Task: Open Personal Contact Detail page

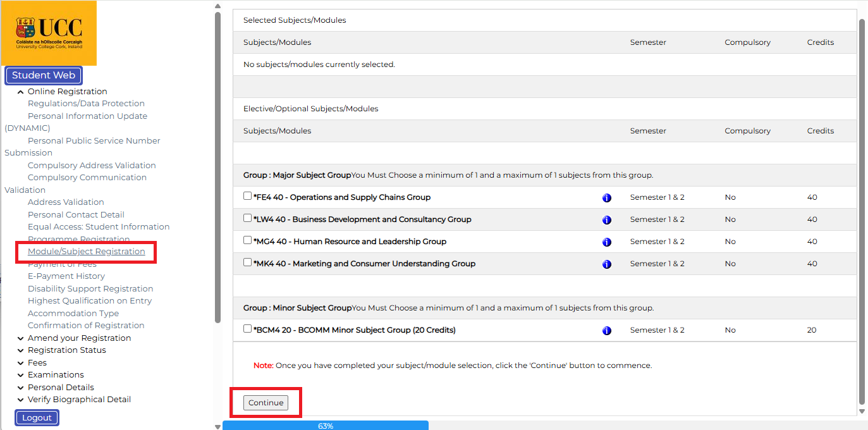Action: point(76,215)
